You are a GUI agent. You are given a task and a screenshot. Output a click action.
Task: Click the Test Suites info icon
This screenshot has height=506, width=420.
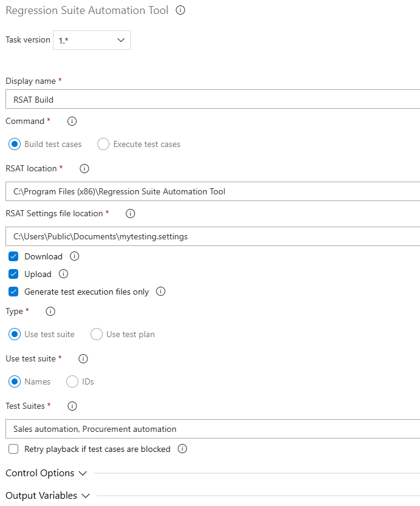point(72,406)
